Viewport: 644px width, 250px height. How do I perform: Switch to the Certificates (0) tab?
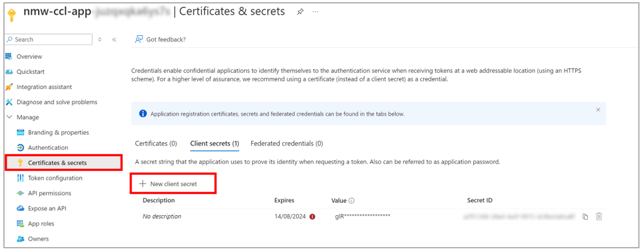pos(156,144)
